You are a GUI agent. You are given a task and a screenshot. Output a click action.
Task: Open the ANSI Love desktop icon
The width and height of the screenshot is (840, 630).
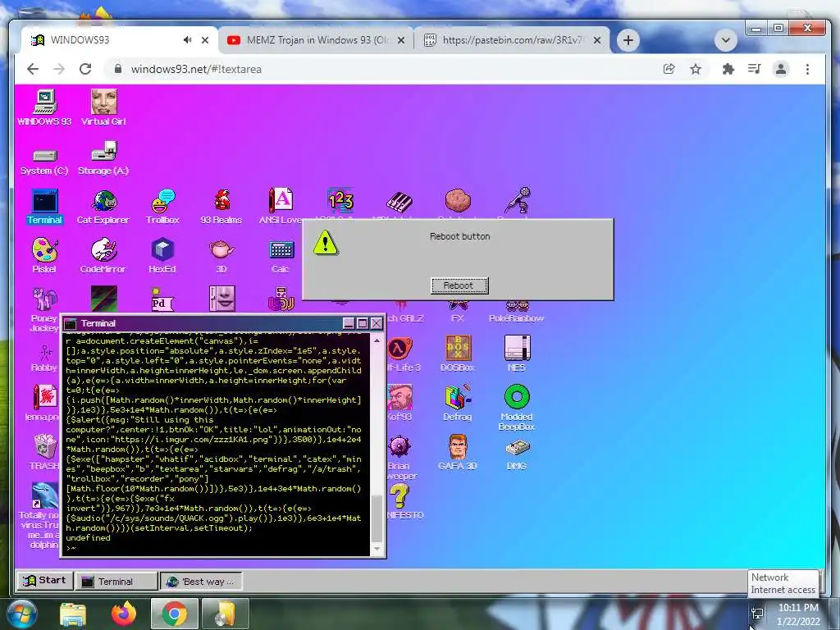(x=281, y=207)
